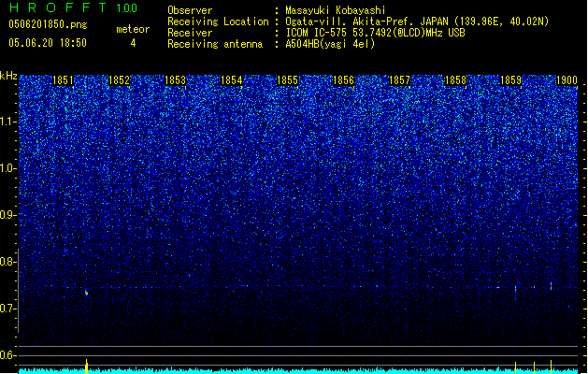This screenshot has height=374, width=588.
Task: Click the tall yellow power spike after 1851
Action: coord(87,367)
